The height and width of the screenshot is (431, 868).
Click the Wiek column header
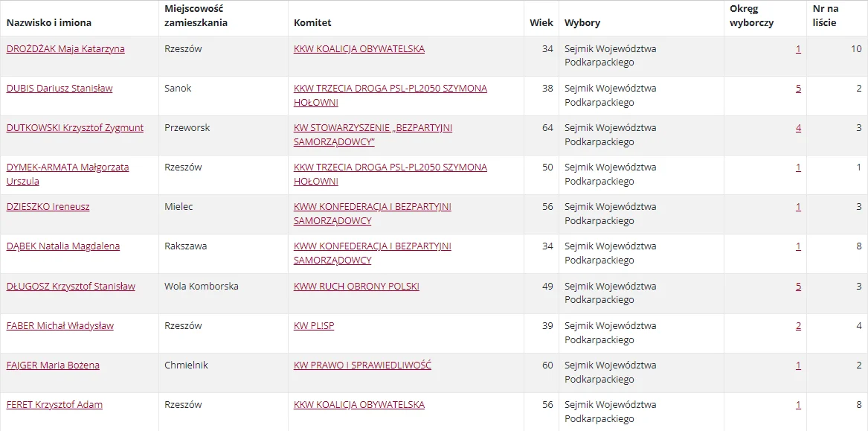point(541,22)
